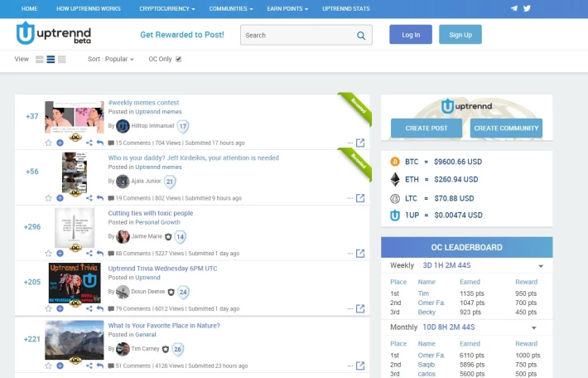The height and width of the screenshot is (378, 588).
Task: Open '#weekly memes contest' in new window icon
Action: coord(360,143)
